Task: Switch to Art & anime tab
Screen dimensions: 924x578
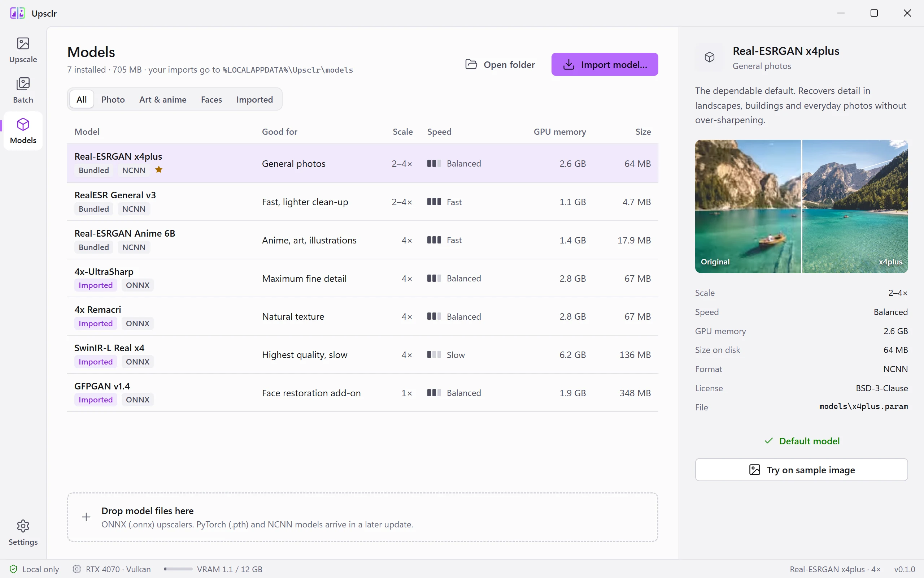Action: click(x=163, y=99)
